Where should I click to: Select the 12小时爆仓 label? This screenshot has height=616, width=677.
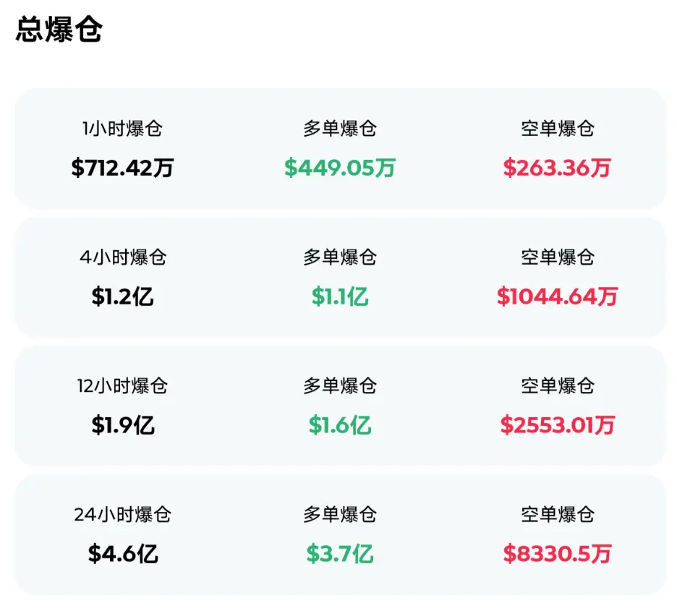click(x=122, y=386)
